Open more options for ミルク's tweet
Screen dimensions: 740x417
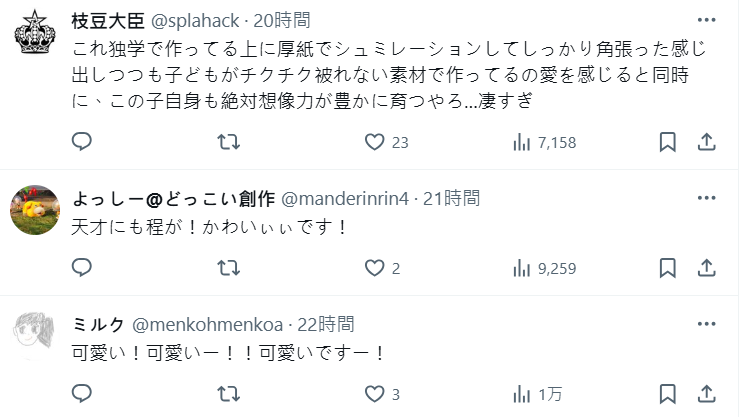point(706,323)
